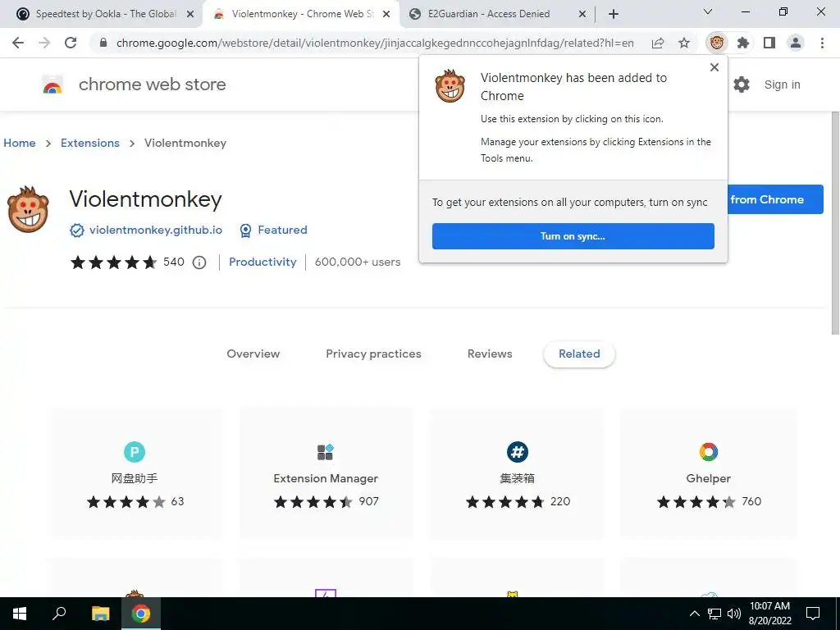840x630 pixels.
Task: Toggle the Chrome side panel icon
Action: (x=769, y=43)
